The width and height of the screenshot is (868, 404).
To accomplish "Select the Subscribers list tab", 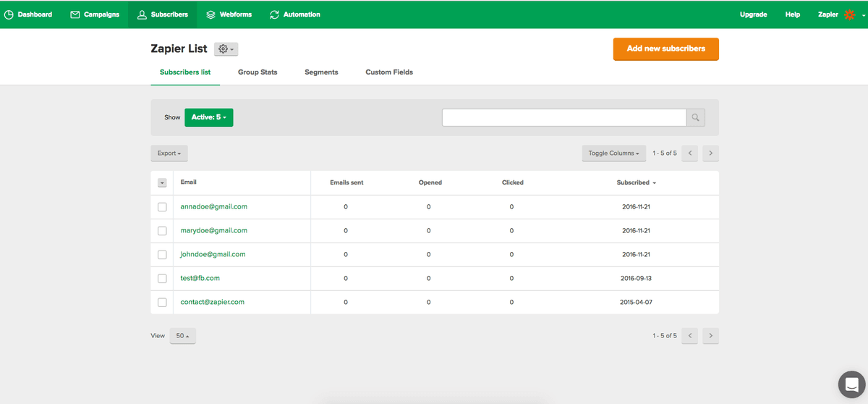I will click(185, 72).
